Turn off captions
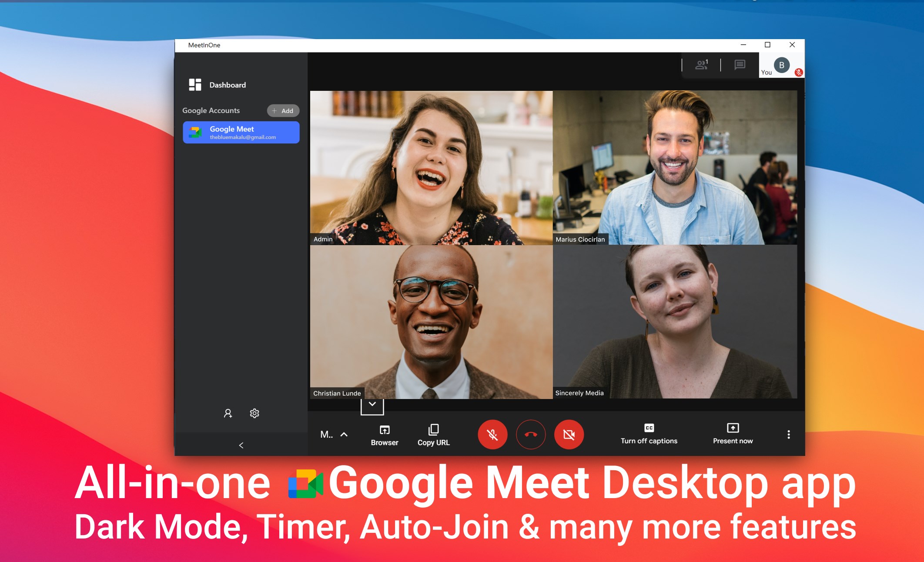 pyautogui.click(x=649, y=434)
